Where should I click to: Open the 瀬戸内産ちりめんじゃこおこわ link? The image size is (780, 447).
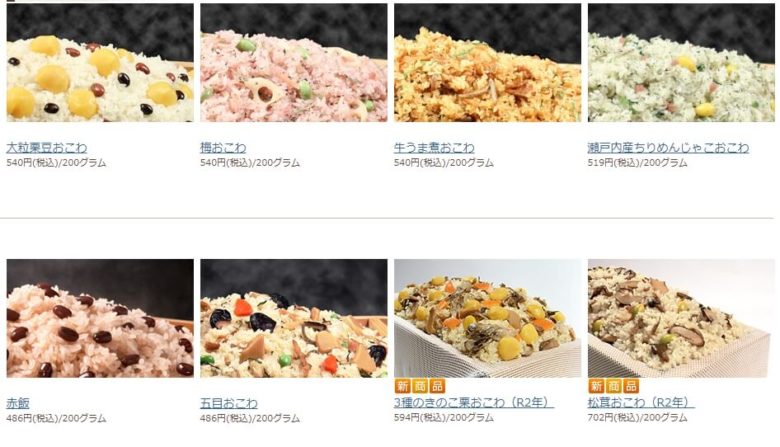pos(668,148)
